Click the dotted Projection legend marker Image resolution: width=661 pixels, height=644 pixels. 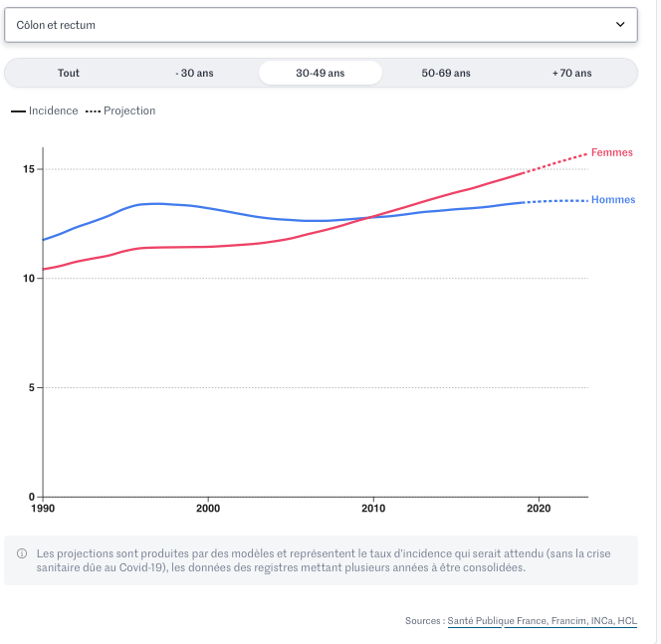[x=93, y=111]
